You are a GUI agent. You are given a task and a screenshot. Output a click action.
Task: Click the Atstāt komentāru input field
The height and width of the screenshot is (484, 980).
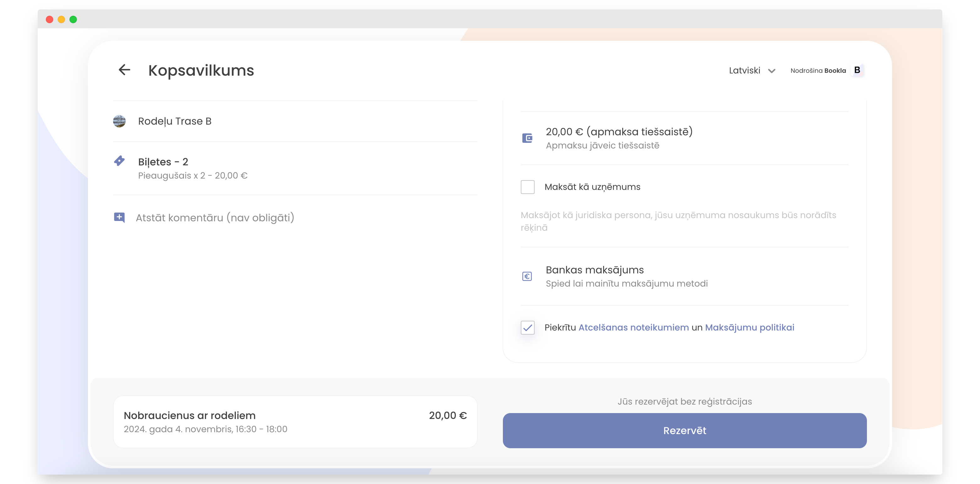pos(215,218)
